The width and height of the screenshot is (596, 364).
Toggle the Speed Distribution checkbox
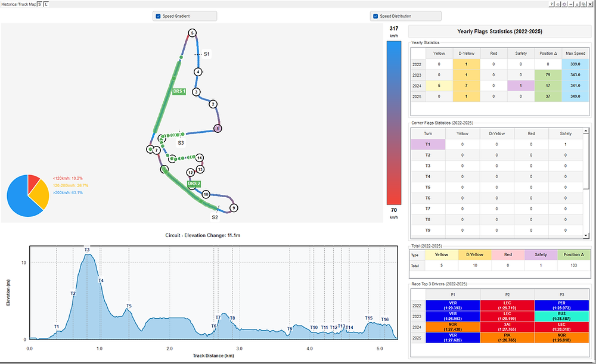tap(375, 16)
